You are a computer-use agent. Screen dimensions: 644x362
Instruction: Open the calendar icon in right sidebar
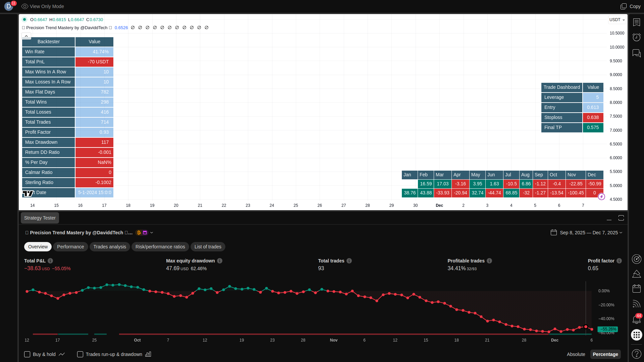pos(636,289)
